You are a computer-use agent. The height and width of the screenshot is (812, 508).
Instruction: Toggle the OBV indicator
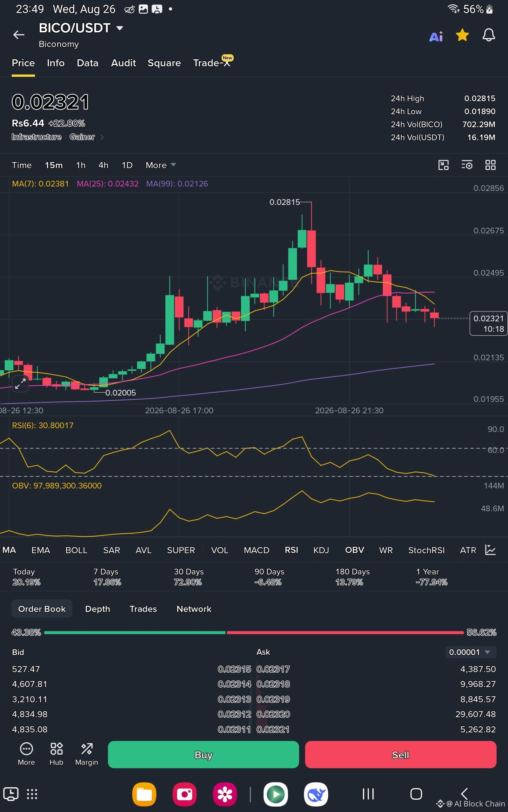pyautogui.click(x=354, y=550)
